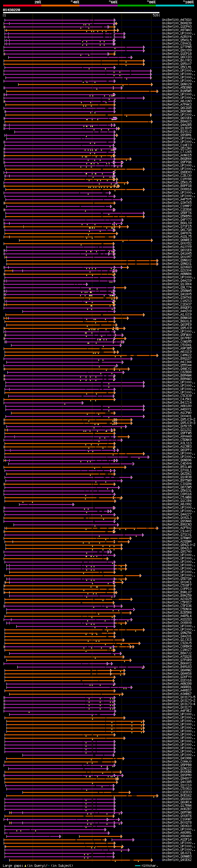Select the UniRef100_Q4SE62 label
Screen dimensions: 197x868
(177, 860)
